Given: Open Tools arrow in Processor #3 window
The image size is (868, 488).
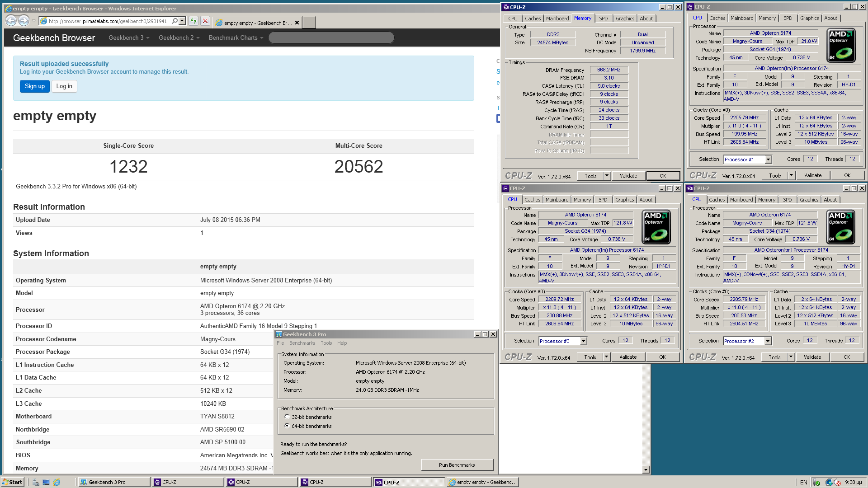Looking at the screenshot, I should pyautogui.click(x=606, y=357).
